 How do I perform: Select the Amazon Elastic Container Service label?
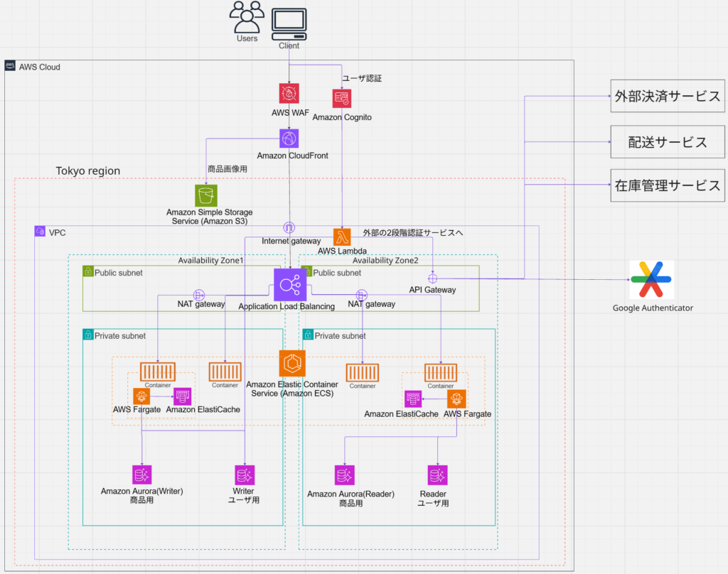point(292,389)
